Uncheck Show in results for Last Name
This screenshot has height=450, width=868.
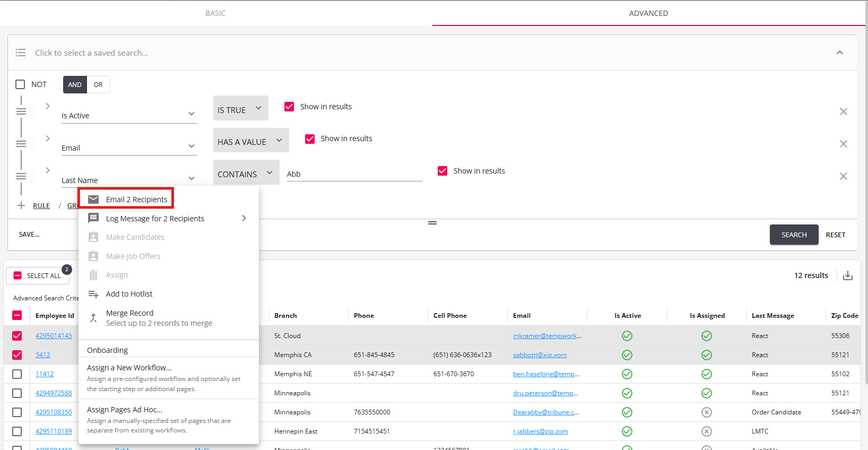442,171
